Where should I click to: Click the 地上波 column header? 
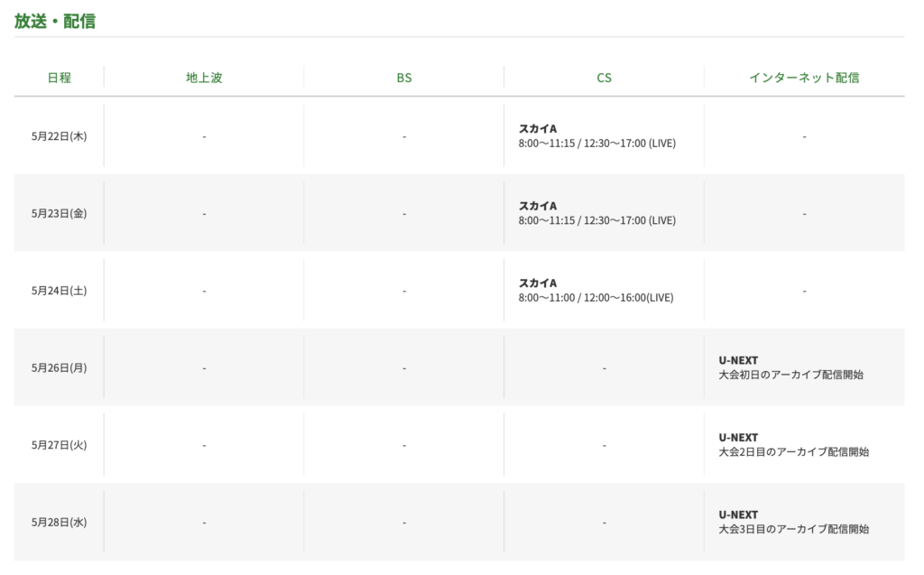pyautogui.click(x=204, y=78)
